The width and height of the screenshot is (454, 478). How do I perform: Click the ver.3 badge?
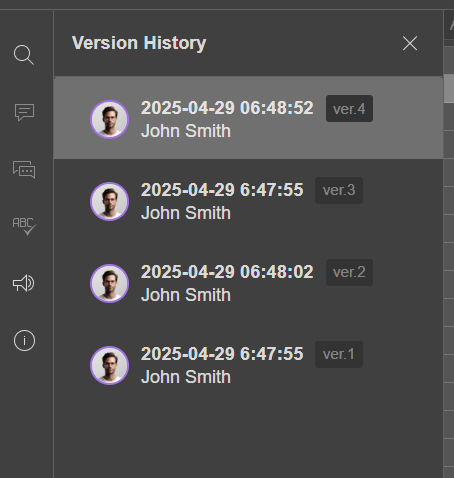(x=339, y=190)
